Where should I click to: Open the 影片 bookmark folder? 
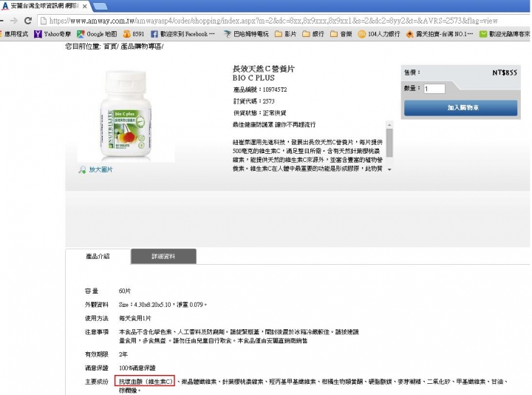(285, 34)
